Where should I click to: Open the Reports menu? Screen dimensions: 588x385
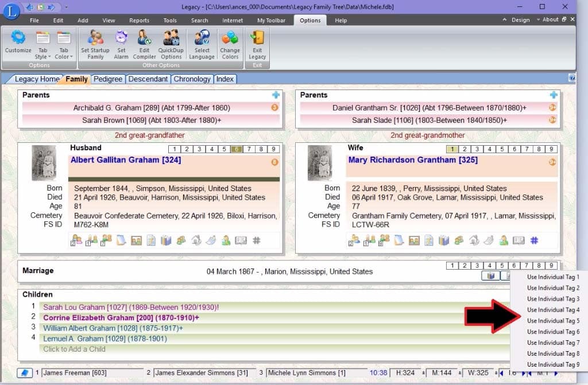point(139,20)
